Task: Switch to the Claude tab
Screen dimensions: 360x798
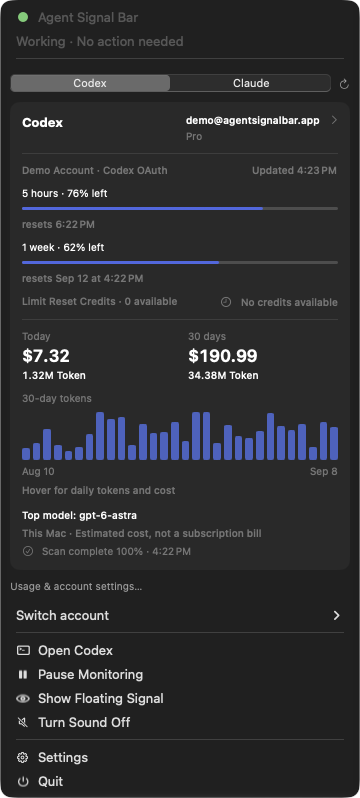Action: pos(251,83)
